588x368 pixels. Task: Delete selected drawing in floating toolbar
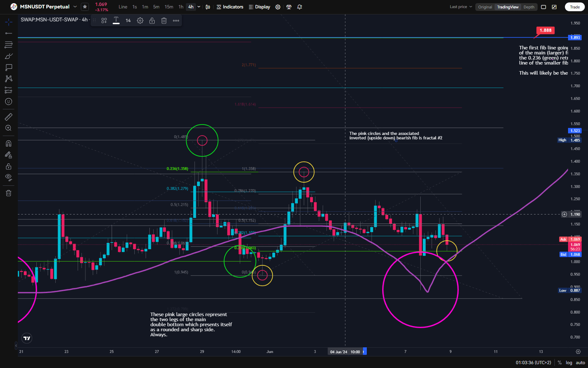(x=164, y=21)
